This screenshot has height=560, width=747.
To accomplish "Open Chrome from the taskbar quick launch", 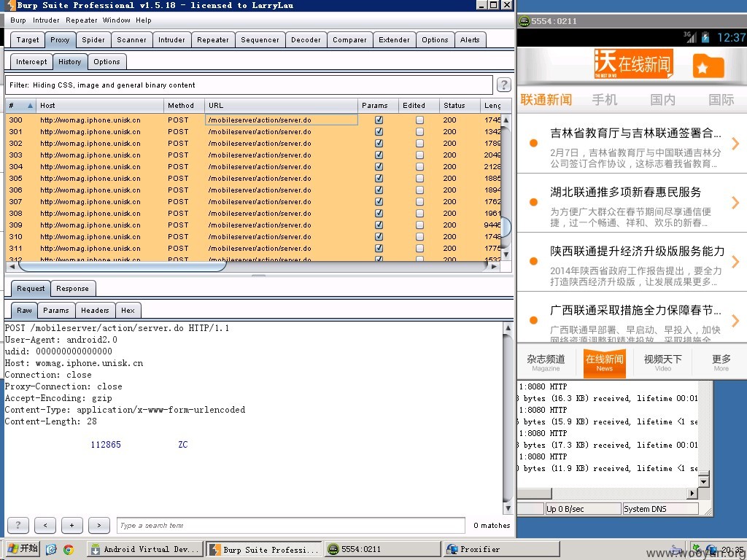I will point(69,549).
